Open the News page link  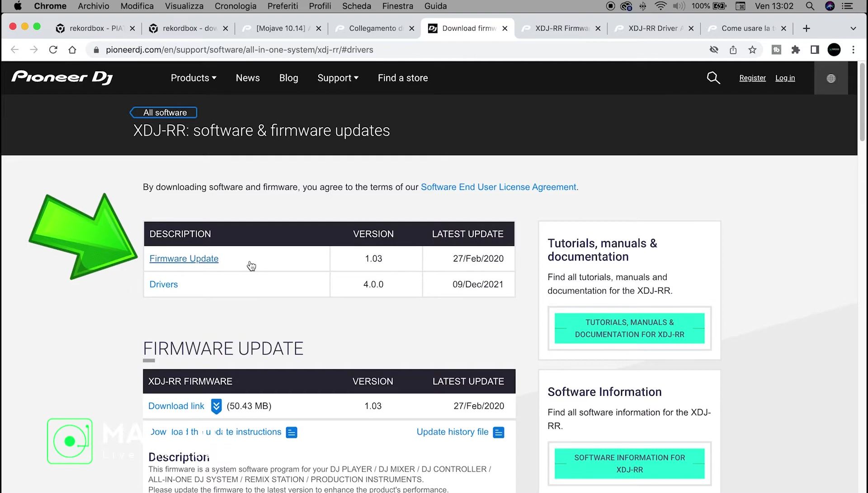[248, 78]
